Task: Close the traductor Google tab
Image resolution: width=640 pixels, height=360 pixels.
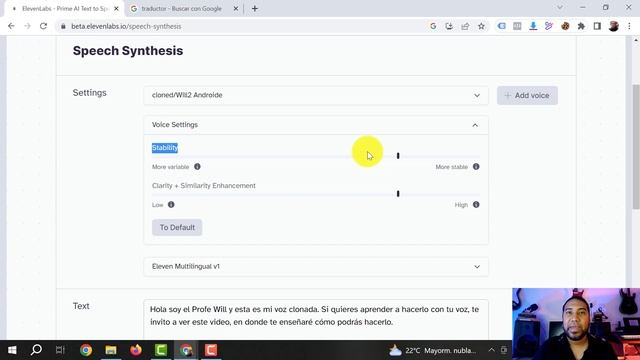Action: pos(236,9)
